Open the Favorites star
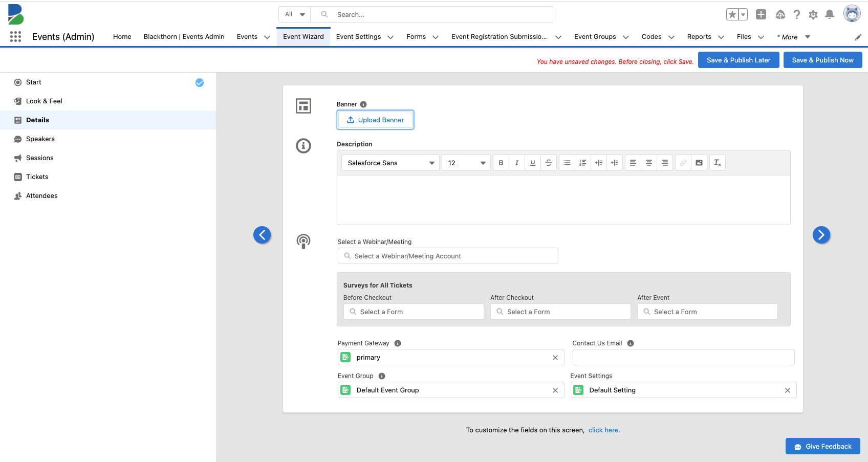 732,14
